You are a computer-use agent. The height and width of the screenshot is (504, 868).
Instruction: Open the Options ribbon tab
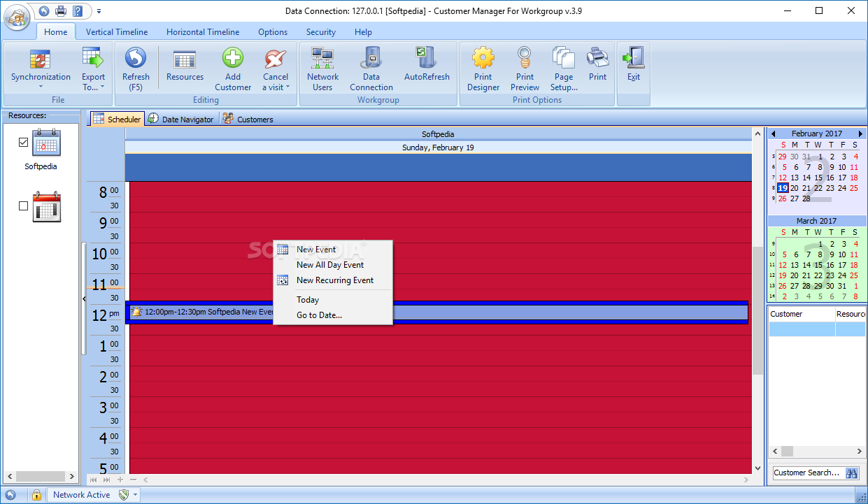pyautogui.click(x=273, y=32)
